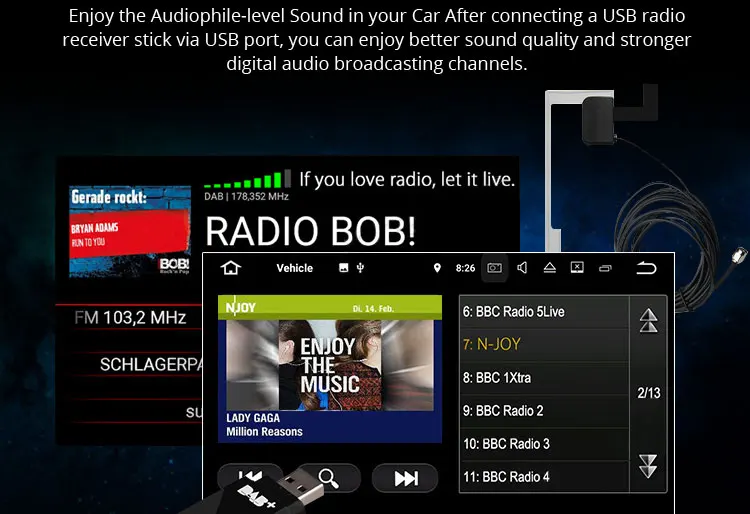750x514 pixels.
Task: Tap the green DAB signal strength bar
Action: tap(247, 179)
